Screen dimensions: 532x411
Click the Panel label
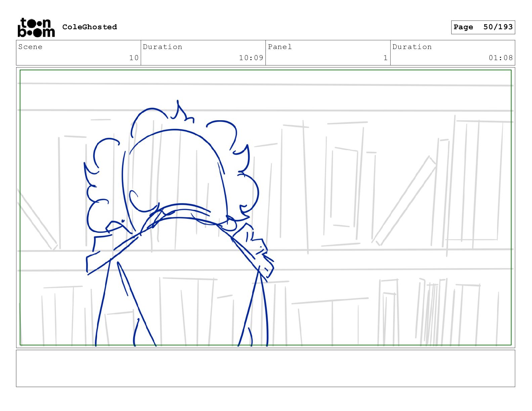click(280, 47)
